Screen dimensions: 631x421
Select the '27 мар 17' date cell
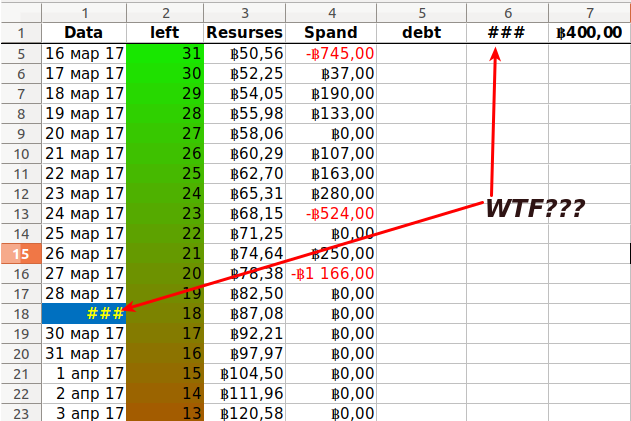[84, 273]
